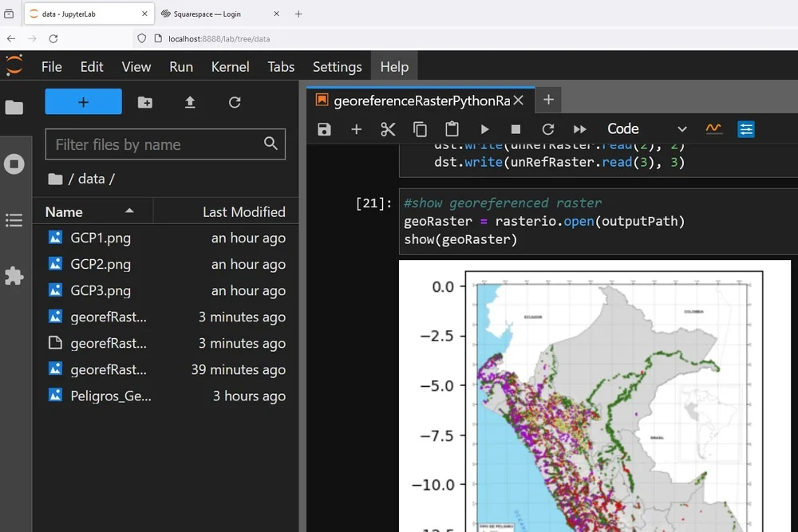Click the Filter files by name field

pos(152,144)
